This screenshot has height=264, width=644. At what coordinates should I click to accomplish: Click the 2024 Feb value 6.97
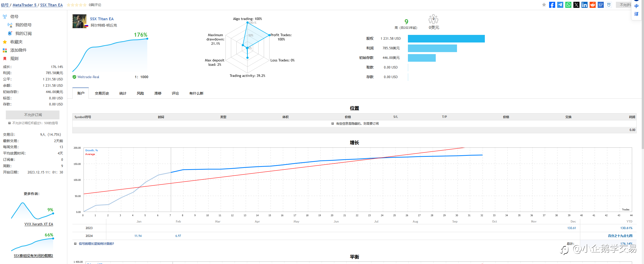(x=178, y=236)
